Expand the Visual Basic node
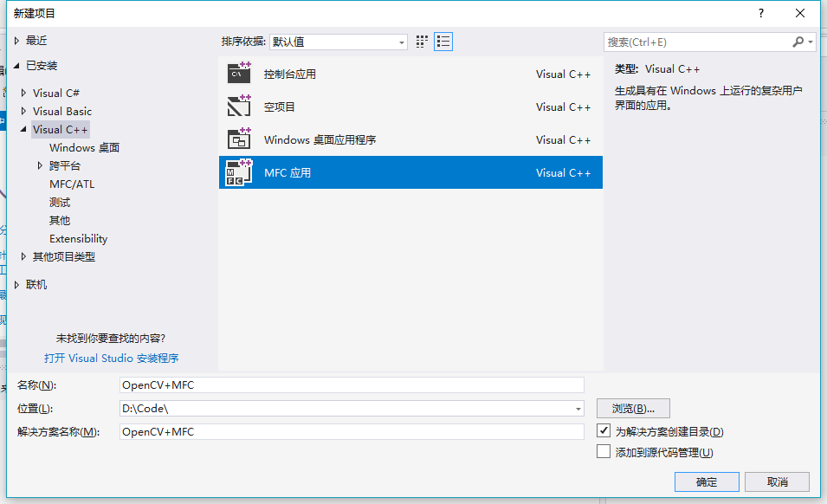 [23, 111]
